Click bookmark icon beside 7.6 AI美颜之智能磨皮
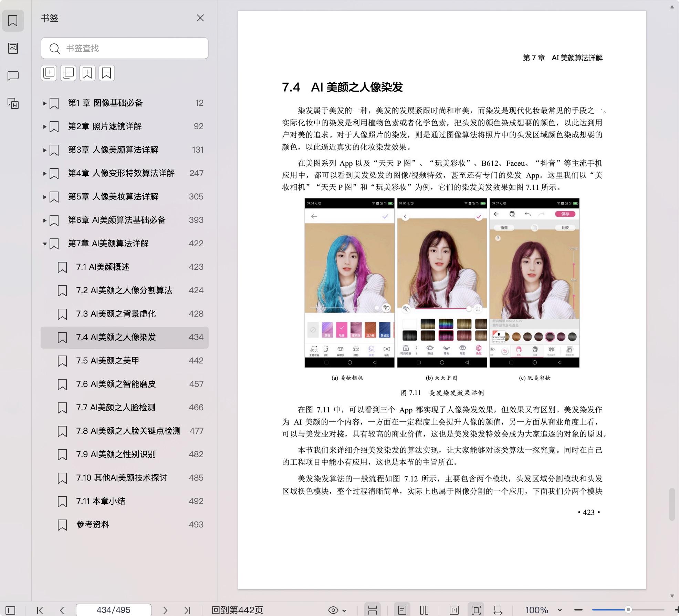The height and width of the screenshot is (616, 679). coord(62,384)
